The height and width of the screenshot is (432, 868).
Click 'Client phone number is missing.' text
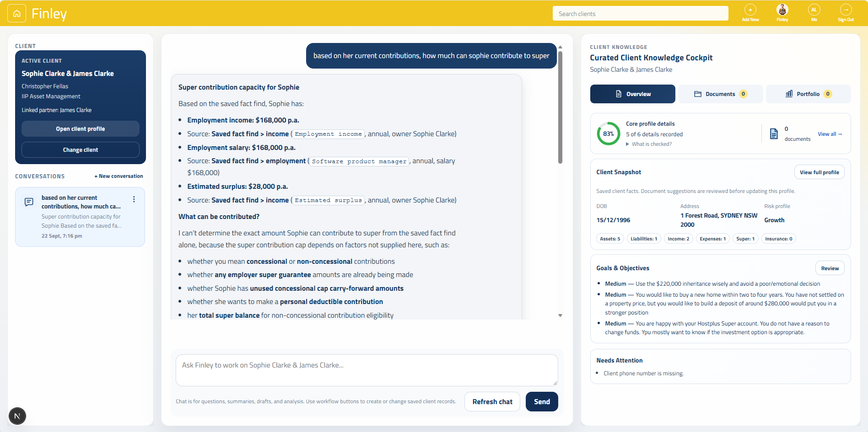pos(643,373)
